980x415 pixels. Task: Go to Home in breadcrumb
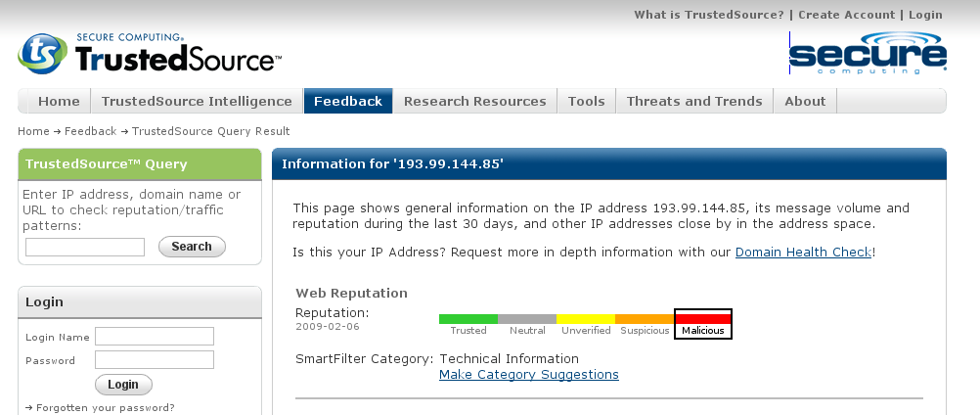click(34, 131)
